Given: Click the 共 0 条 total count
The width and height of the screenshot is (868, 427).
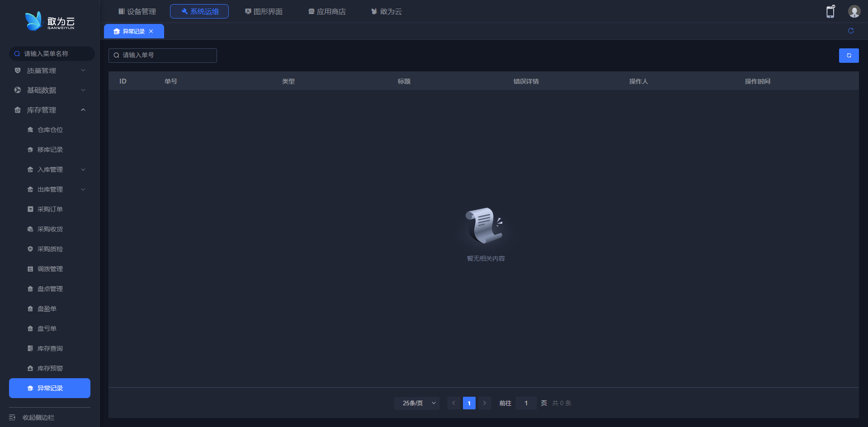Looking at the screenshot, I should tap(561, 403).
